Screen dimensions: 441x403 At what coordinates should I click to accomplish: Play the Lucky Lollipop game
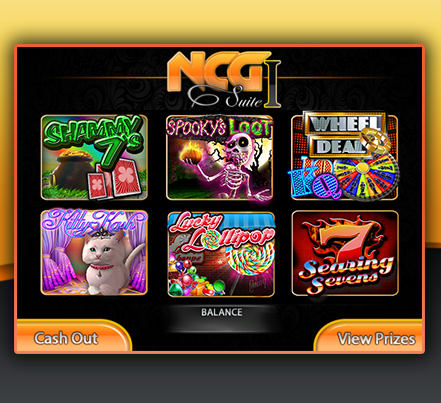point(221,254)
